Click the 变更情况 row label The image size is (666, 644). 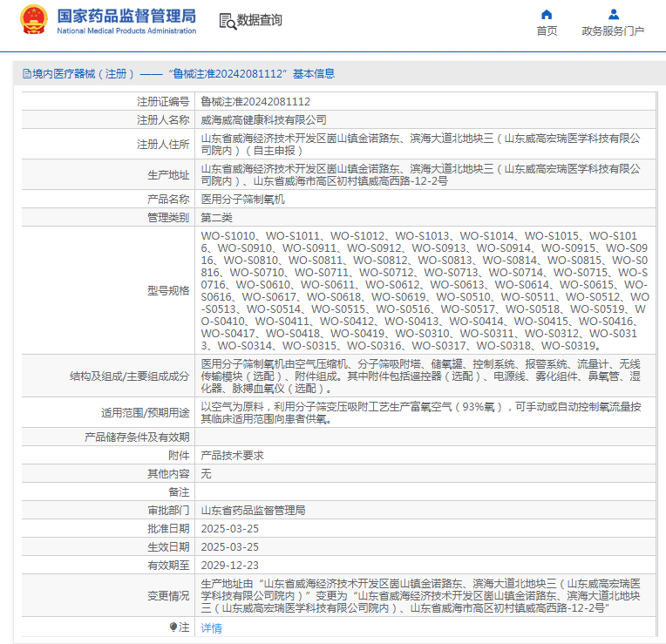[x=168, y=596]
